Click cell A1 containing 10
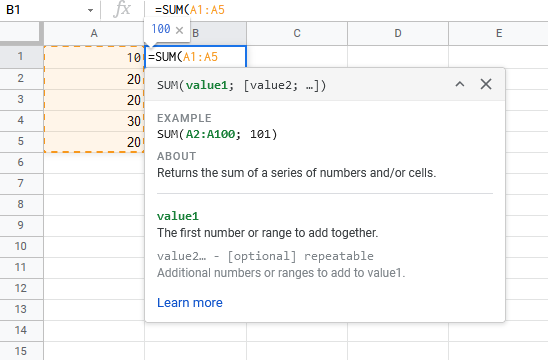The height and width of the screenshot is (360, 548). tap(94, 57)
